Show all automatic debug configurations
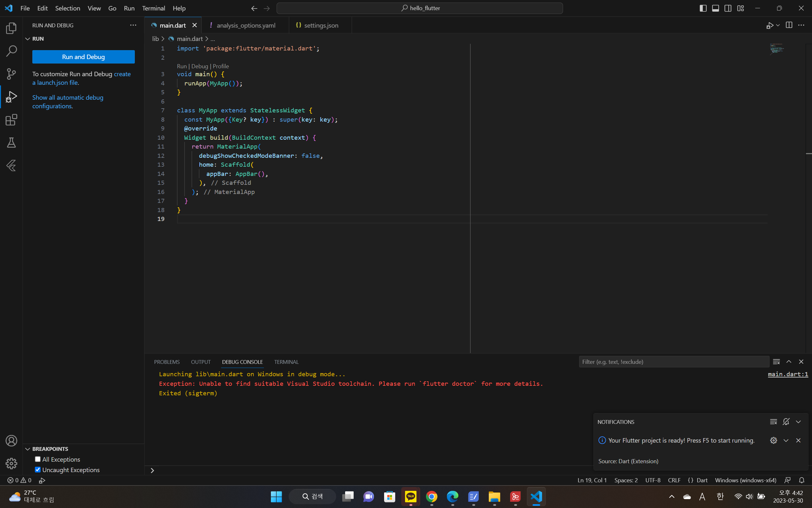The width and height of the screenshot is (812, 508). [x=68, y=102]
